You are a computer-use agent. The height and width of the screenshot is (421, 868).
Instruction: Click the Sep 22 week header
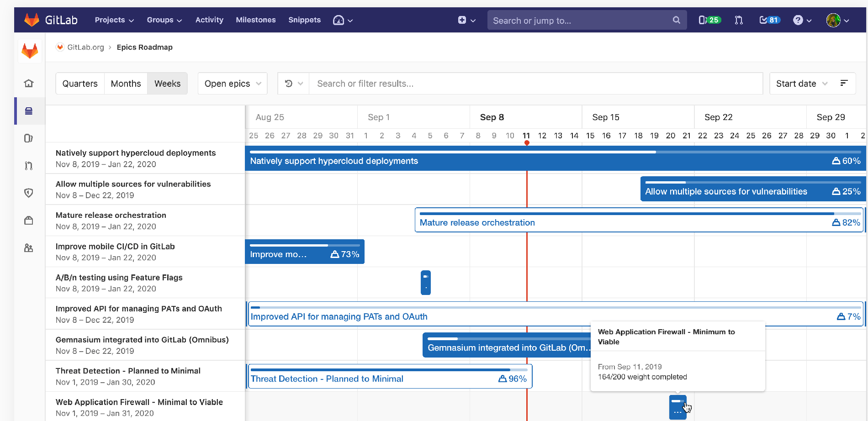coord(719,117)
